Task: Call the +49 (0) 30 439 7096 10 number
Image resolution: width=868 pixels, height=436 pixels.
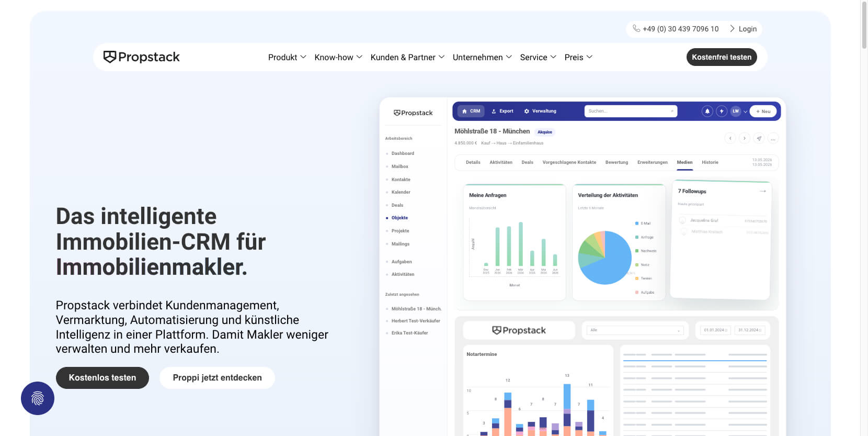Action: pos(680,29)
